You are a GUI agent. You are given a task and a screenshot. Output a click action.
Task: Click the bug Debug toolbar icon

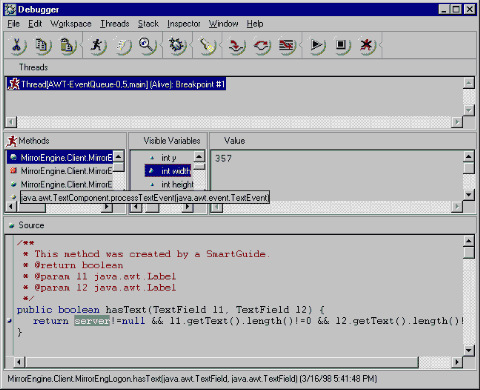177,45
